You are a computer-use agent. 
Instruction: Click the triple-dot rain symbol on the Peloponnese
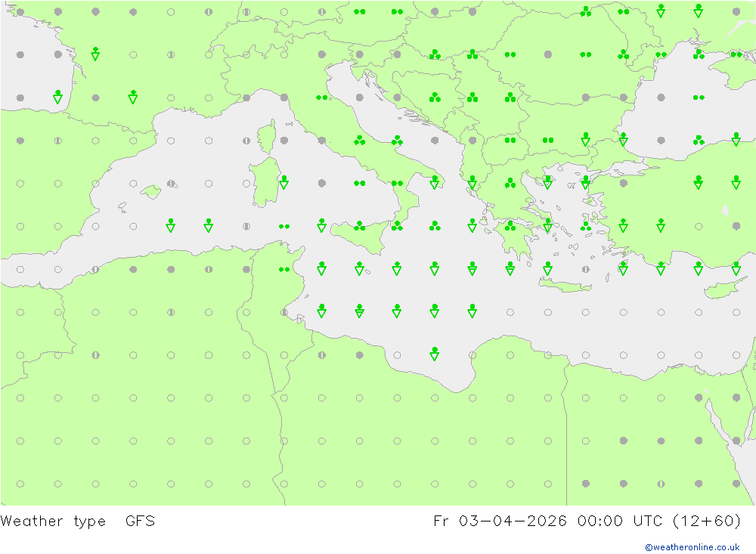tap(510, 226)
